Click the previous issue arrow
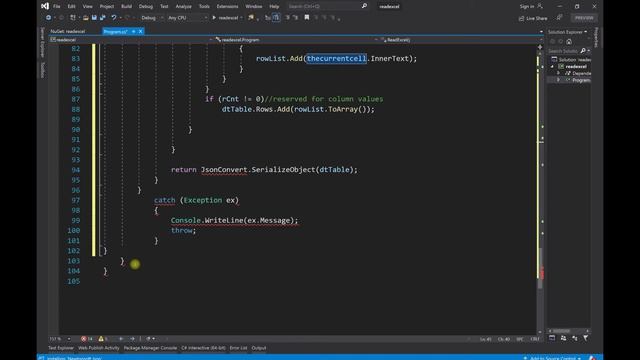Image resolution: width=640 pixels, height=360 pixels. tap(121, 339)
